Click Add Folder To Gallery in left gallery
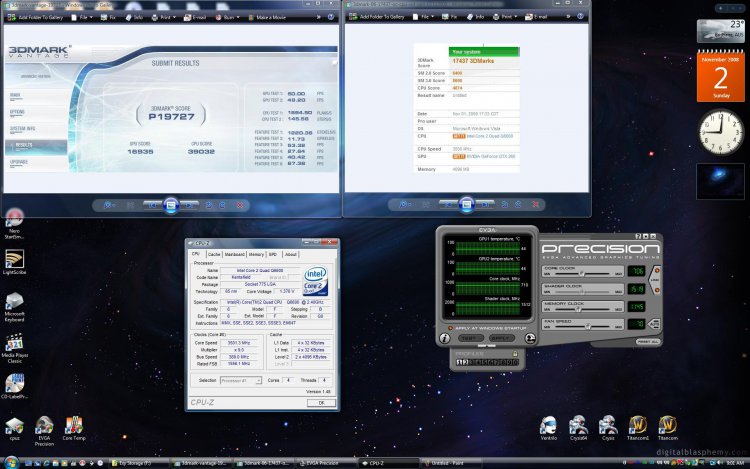The image size is (750, 469). coord(36,17)
